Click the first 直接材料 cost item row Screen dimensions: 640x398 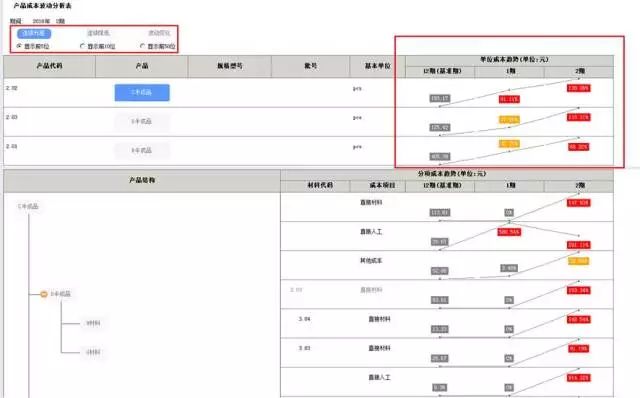(371, 202)
